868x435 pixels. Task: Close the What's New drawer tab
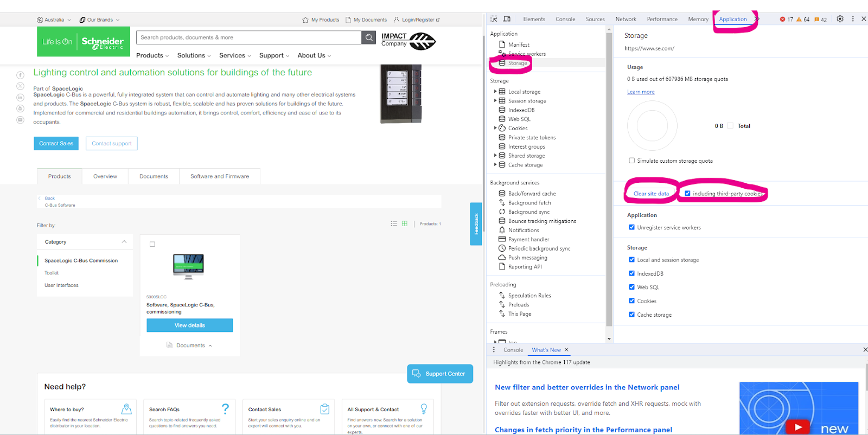(566, 350)
